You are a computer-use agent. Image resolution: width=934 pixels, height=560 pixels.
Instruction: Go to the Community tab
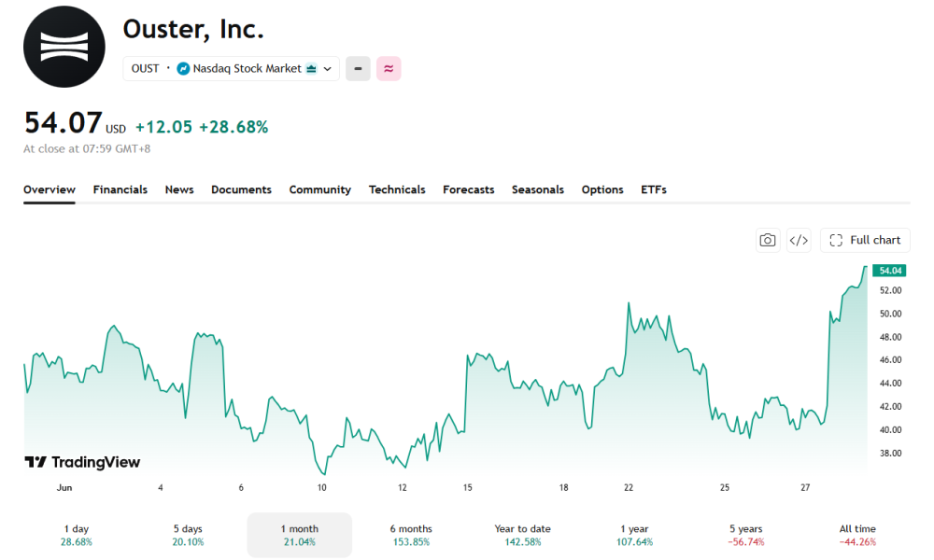319,189
